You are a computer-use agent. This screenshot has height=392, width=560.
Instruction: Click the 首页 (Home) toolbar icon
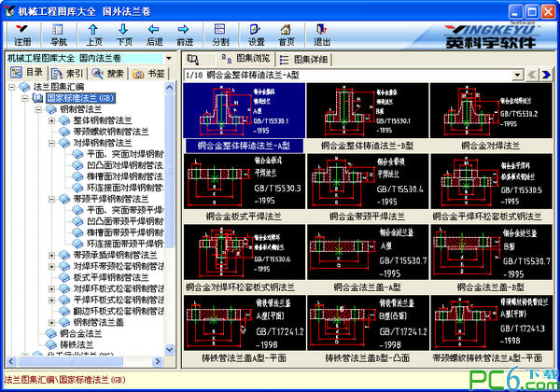(x=287, y=35)
